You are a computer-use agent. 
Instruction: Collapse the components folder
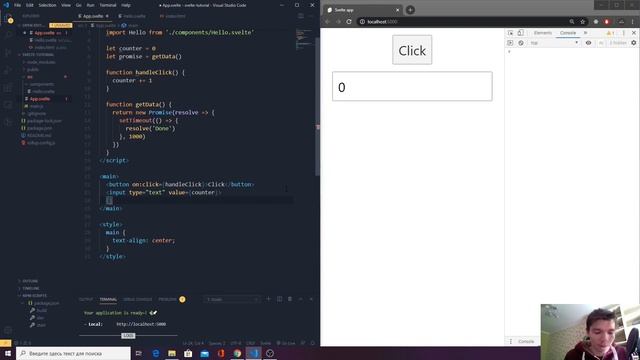pyautogui.click(x=42, y=84)
